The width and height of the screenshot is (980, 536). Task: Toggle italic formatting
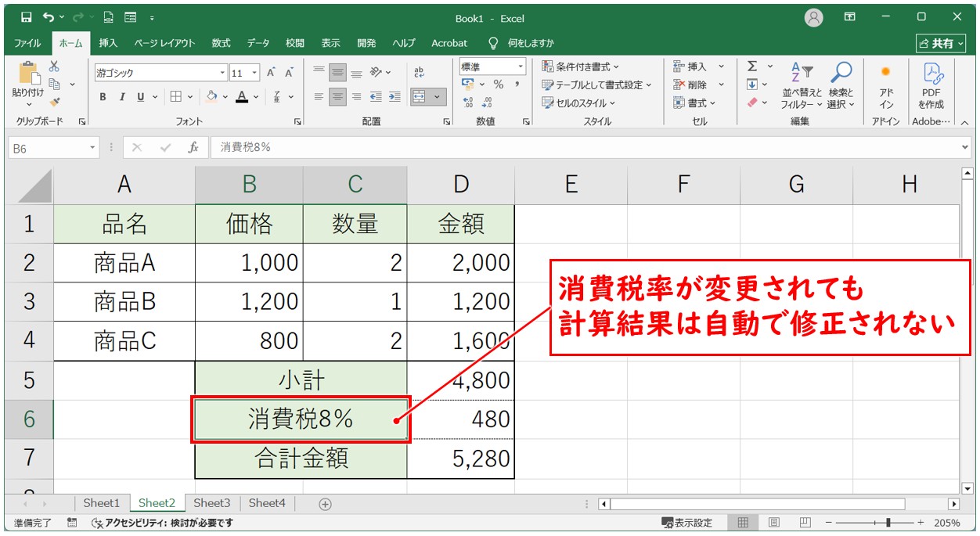click(x=121, y=97)
